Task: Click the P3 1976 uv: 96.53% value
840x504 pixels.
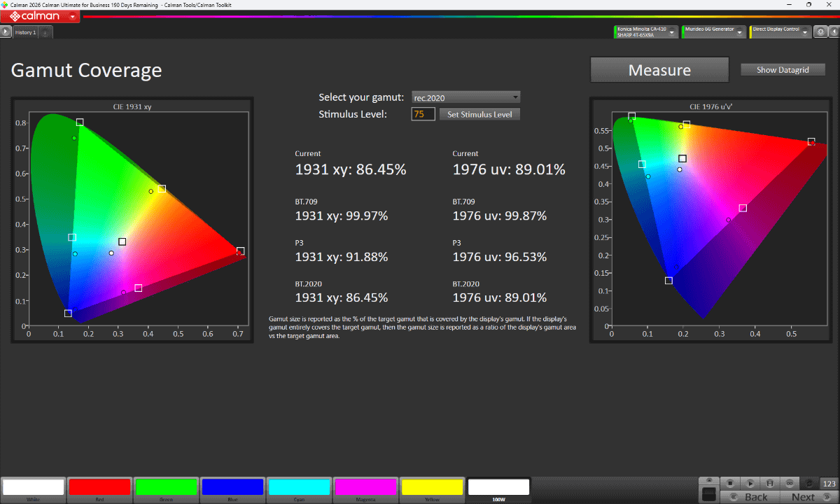Action: pyautogui.click(x=500, y=257)
